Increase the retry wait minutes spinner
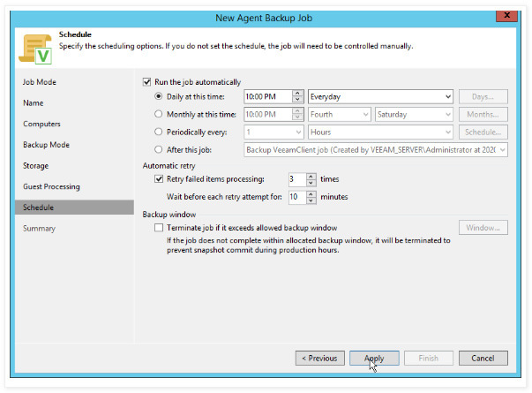Screen dimensions: 532x393 coord(311,193)
